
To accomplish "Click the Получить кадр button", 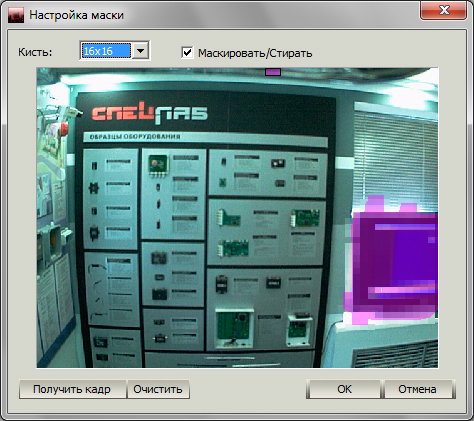I will click(73, 389).
